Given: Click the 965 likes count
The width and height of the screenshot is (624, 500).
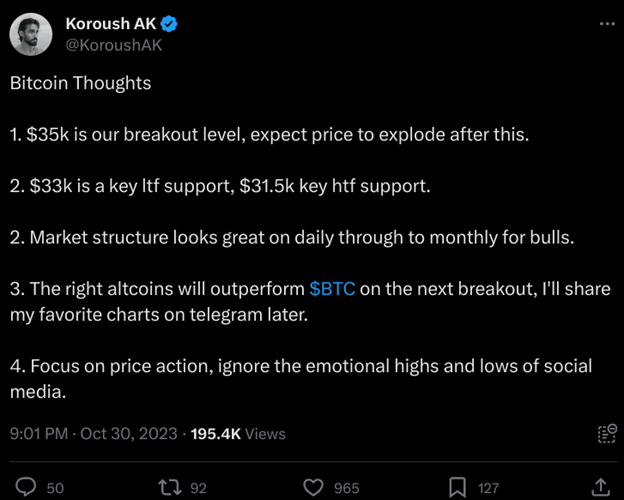Looking at the screenshot, I should 347,488.
